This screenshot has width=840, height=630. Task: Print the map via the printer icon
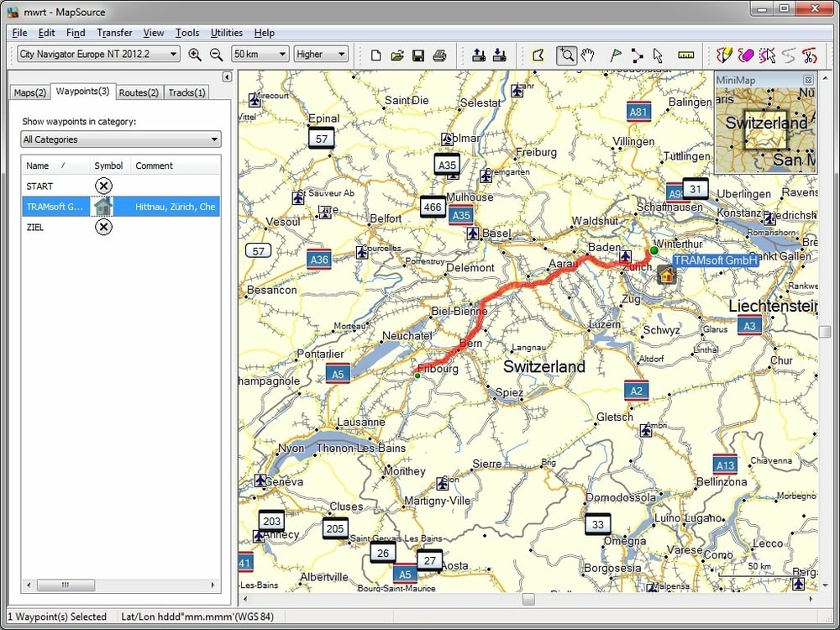(x=439, y=55)
